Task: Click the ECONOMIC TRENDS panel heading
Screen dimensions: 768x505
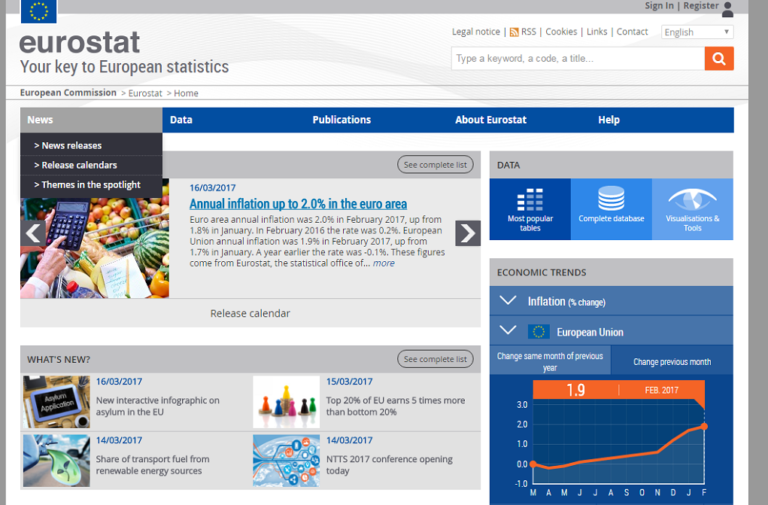Action: pos(541,272)
